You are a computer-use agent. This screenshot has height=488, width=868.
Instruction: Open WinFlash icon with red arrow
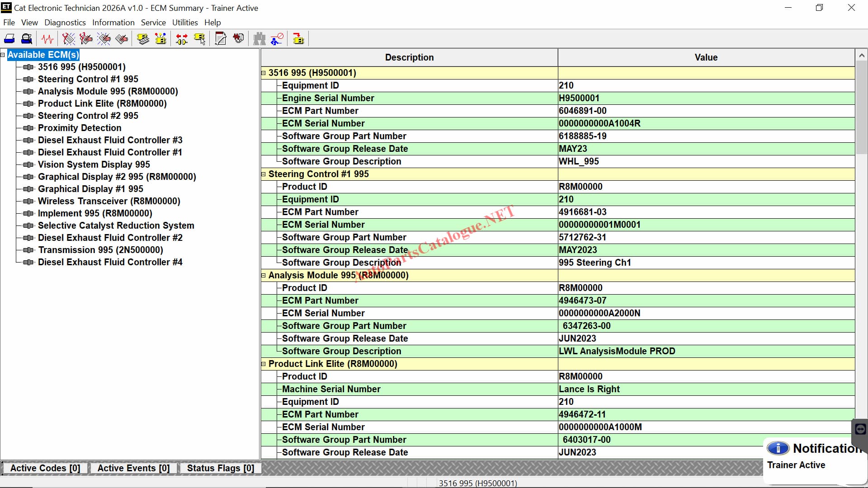coord(298,39)
